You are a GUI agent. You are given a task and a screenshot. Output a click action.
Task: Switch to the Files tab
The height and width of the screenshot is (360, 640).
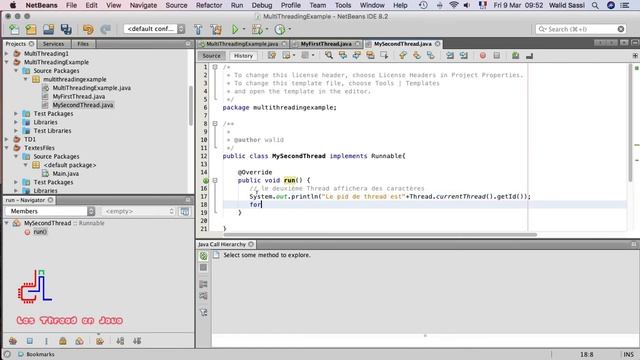[83, 44]
